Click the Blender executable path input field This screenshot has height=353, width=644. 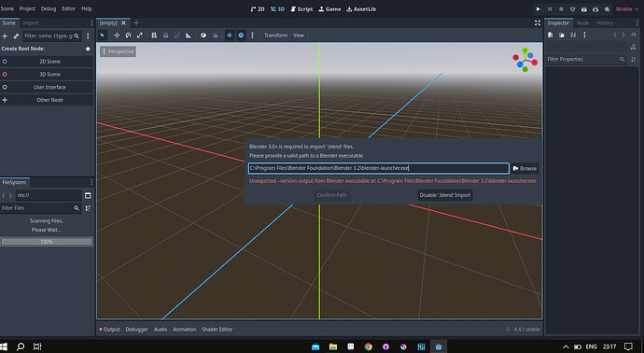(x=379, y=168)
